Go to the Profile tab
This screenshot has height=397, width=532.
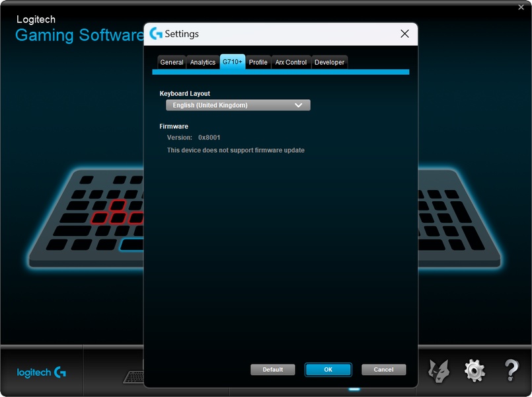coord(258,62)
